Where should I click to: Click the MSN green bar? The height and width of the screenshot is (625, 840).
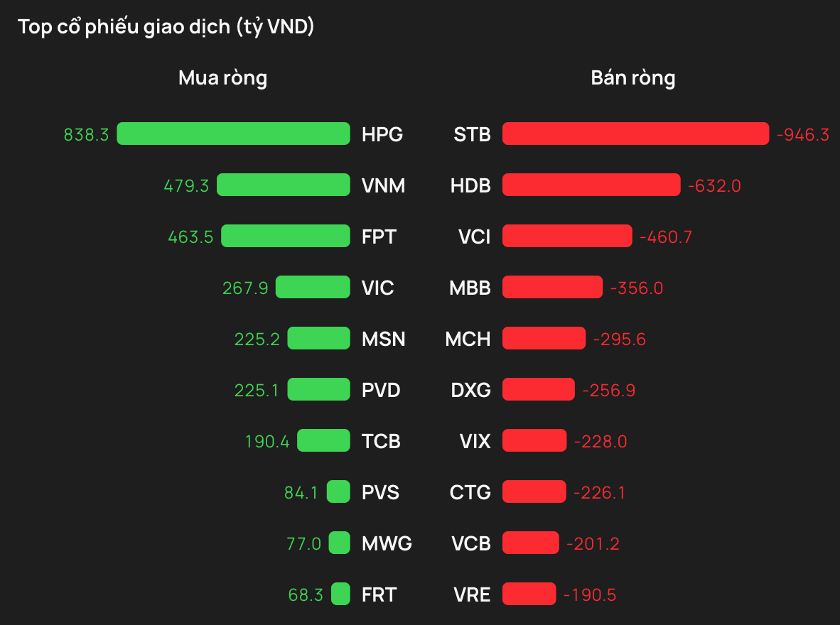tap(318, 338)
